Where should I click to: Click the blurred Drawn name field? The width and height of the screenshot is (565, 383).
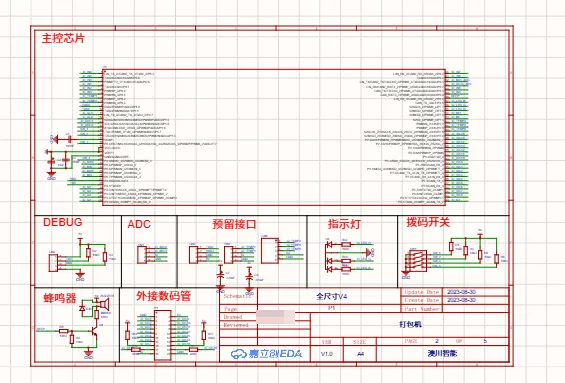[275, 317]
